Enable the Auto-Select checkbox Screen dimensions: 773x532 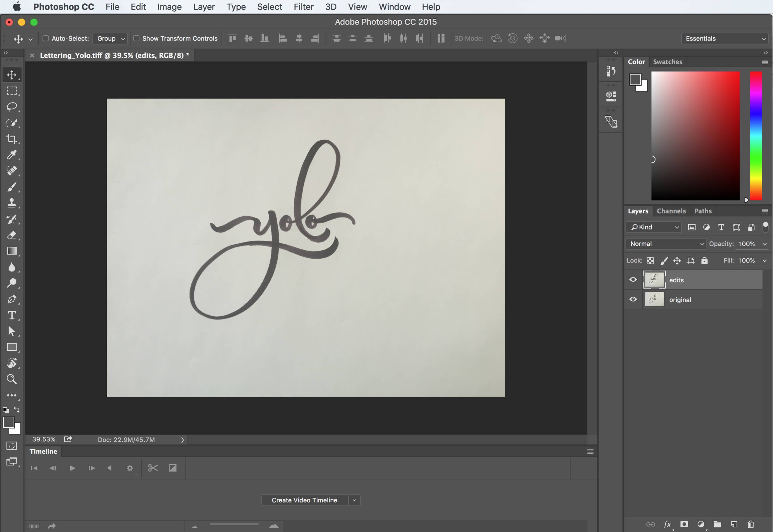tap(46, 38)
